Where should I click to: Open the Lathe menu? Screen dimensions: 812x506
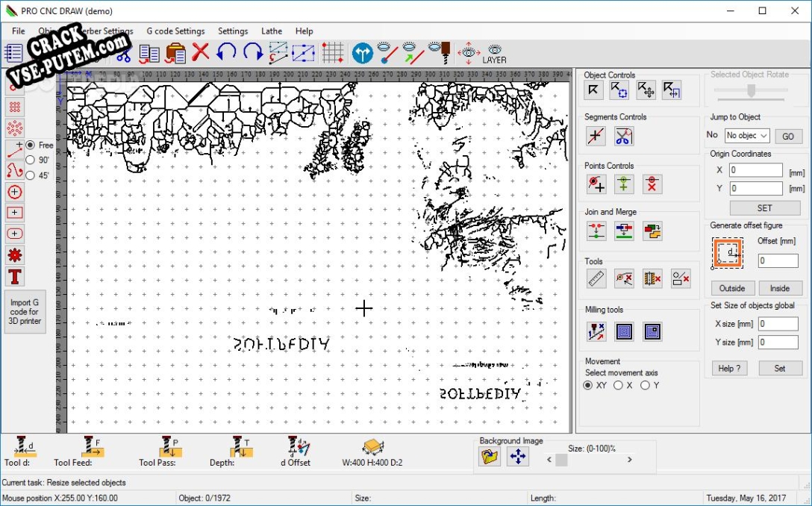click(272, 31)
